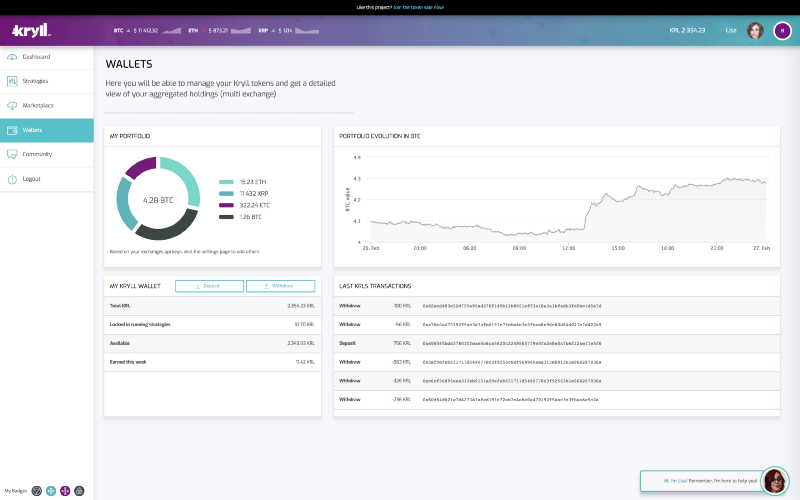Log out via the Logout item
The height and width of the screenshot is (500, 800).
46,179
